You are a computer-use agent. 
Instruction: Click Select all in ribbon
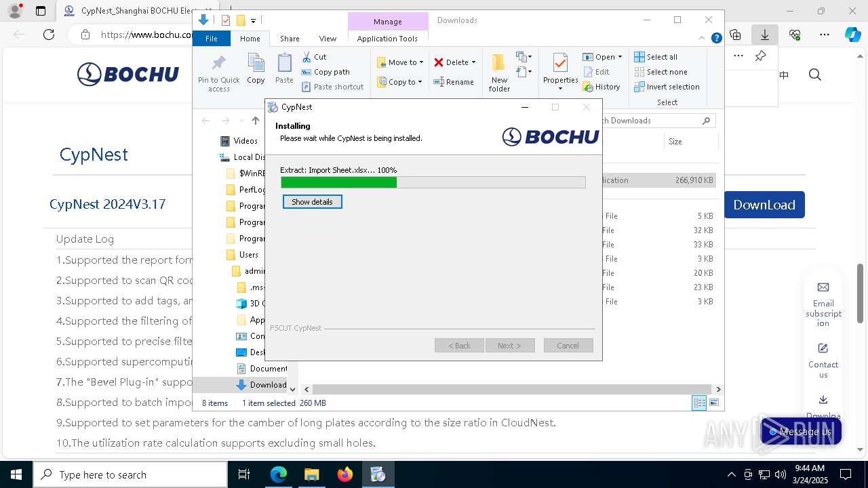pos(656,57)
